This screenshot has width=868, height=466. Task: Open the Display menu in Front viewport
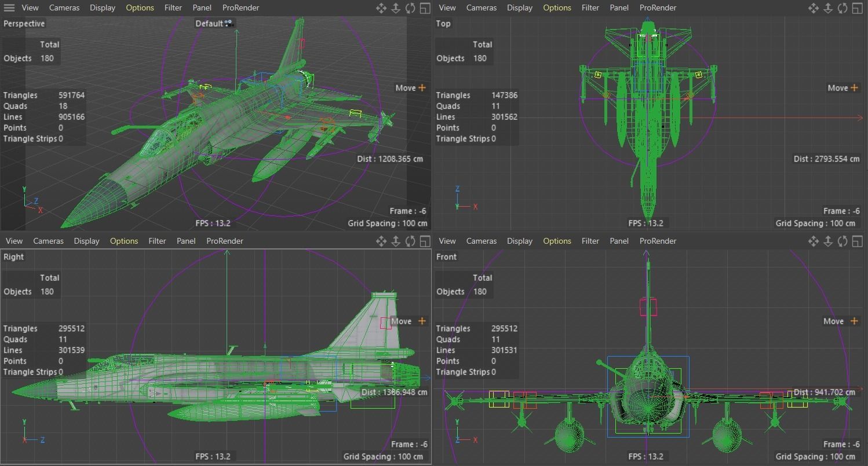pos(520,241)
